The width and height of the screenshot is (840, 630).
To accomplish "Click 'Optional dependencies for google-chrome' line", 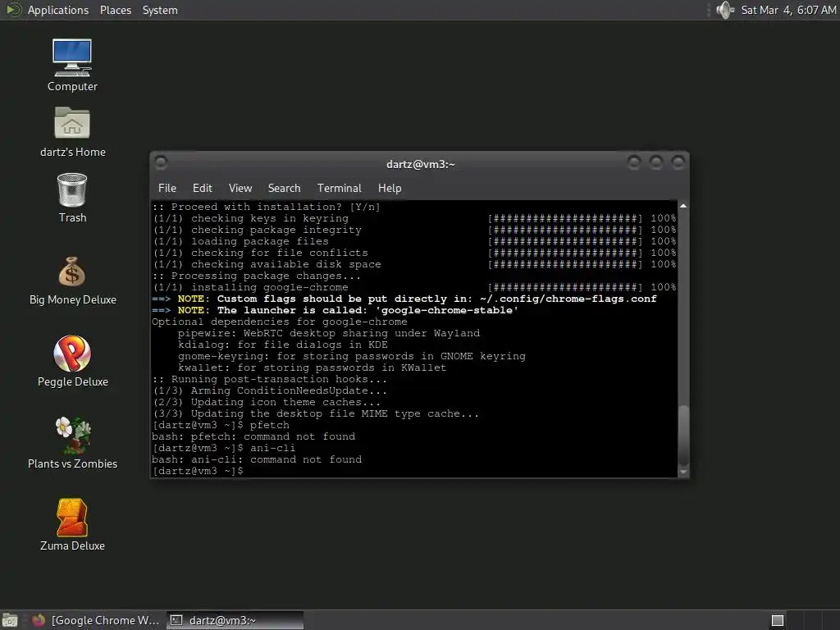I will 280,322.
